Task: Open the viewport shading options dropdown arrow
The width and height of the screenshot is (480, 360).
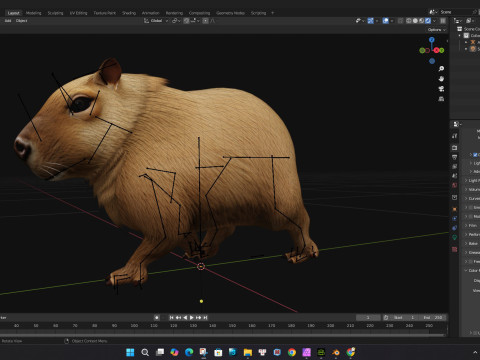Action: pyautogui.click(x=434, y=21)
